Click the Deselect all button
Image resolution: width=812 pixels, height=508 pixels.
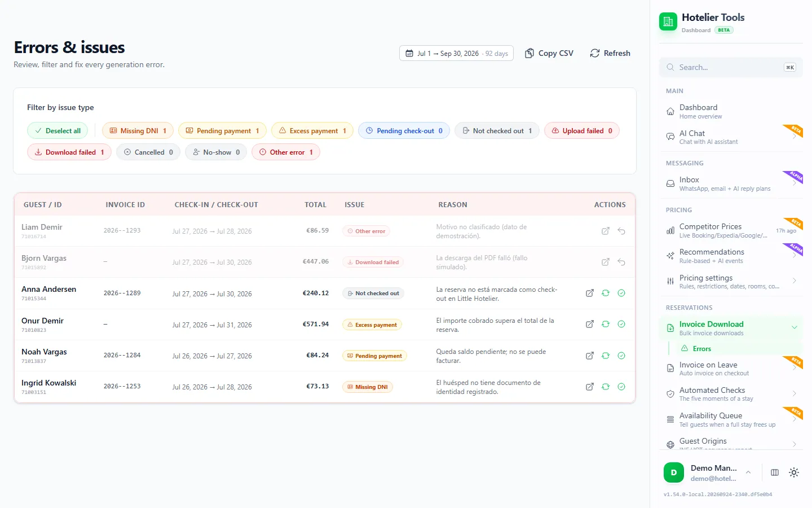tap(58, 130)
